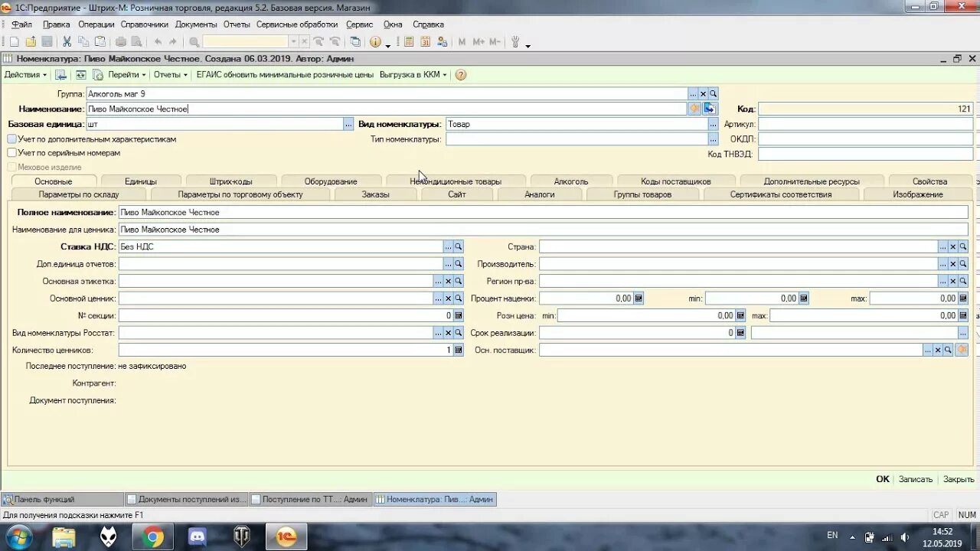Open Тип номенклатуры selection ellipsis

pyautogui.click(x=714, y=139)
